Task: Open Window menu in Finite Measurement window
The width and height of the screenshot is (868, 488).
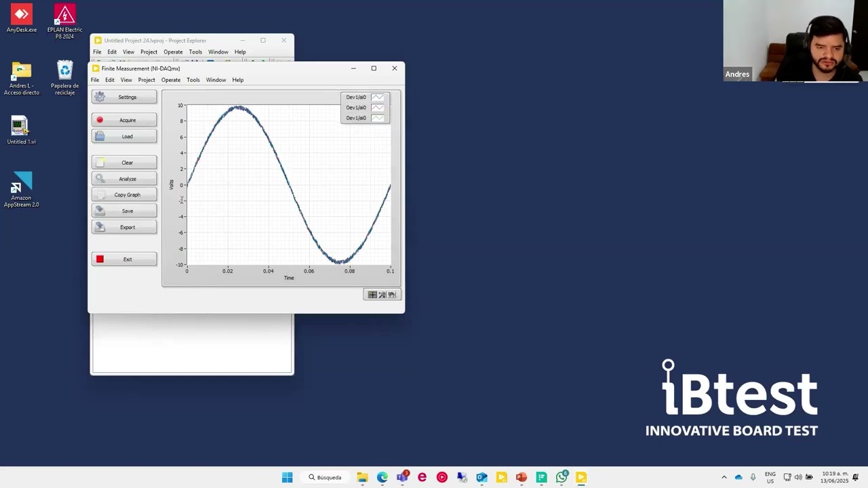Action: (x=216, y=80)
